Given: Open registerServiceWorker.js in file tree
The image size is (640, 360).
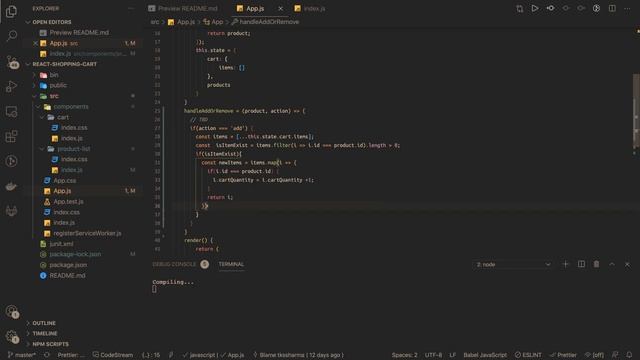Looking at the screenshot, I should pyautogui.click(x=87, y=233).
